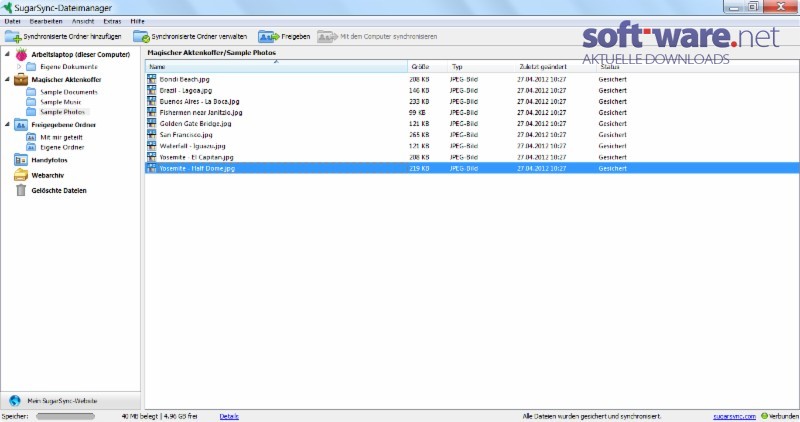This screenshot has height=422, width=800.
Task: Select Webarchiv in the sidebar
Action: tap(47, 175)
